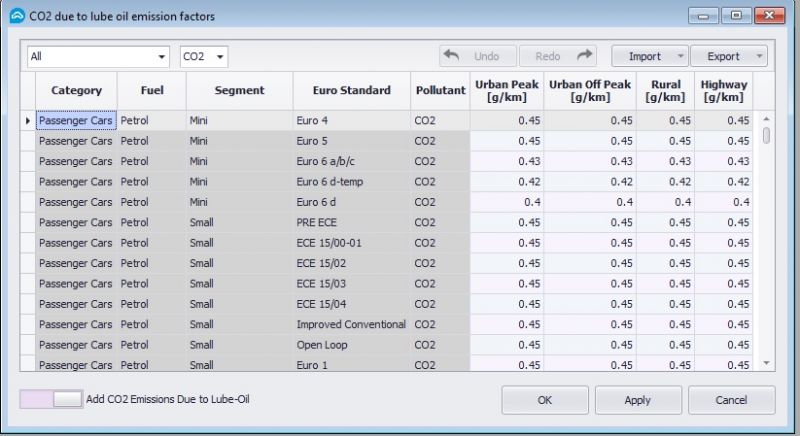The width and height of the screenshot is (800, 436).
Task: Click the OK button
Action: point(545,400)
